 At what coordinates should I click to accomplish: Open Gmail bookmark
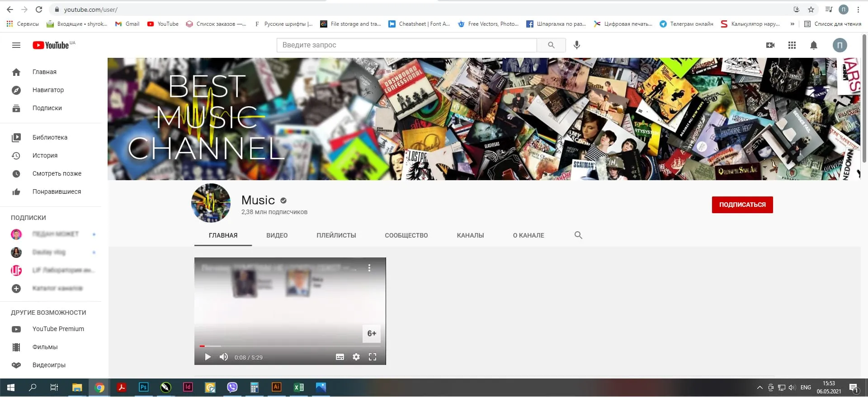127,24
